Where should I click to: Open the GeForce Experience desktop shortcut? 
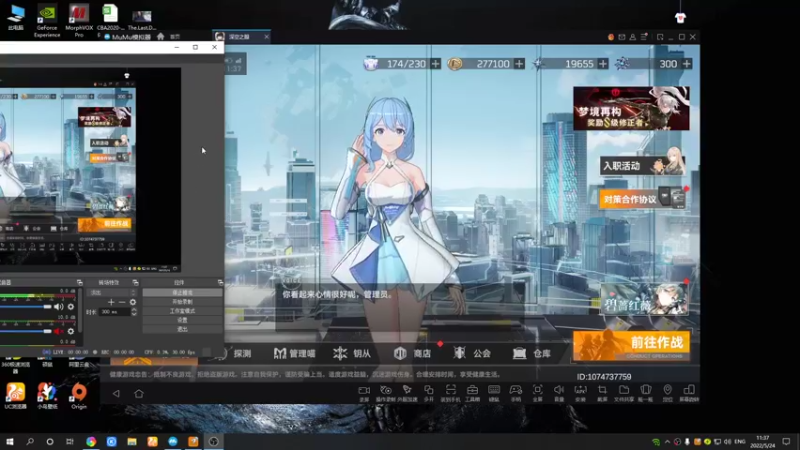coord(47,20)
